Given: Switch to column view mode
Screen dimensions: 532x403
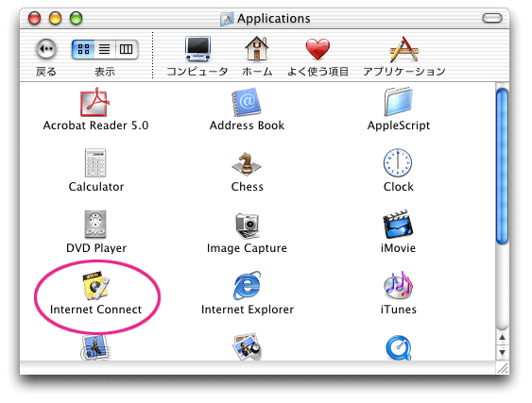Looking at the screenshot, I should click(127, 49).
